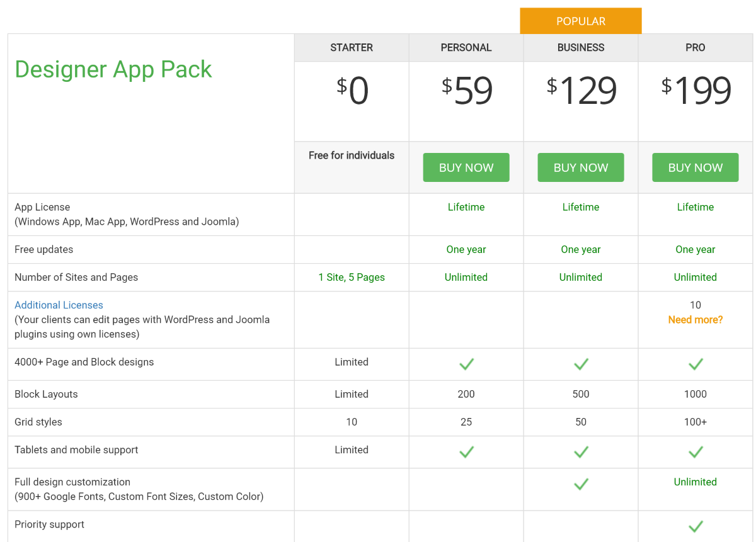Image resolution: width=756 pixels, height=542 pixels.
Task: Buy the Personal plan now
Action: [466, 167]
